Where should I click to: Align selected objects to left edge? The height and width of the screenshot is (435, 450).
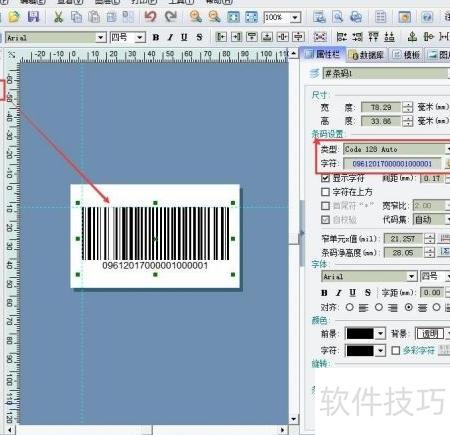pyautogui.click(x=221, y=37)
